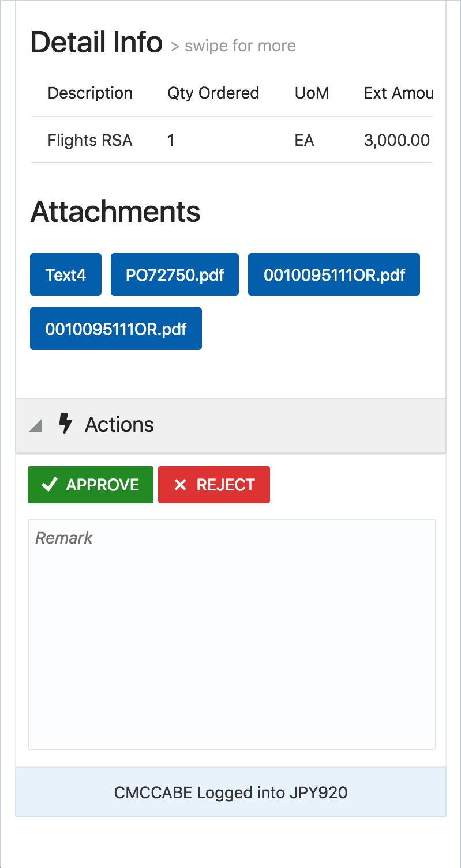This screenshot has height=868, width=461.
Task: Open the Text4 attachment
Action: (66, 274)
